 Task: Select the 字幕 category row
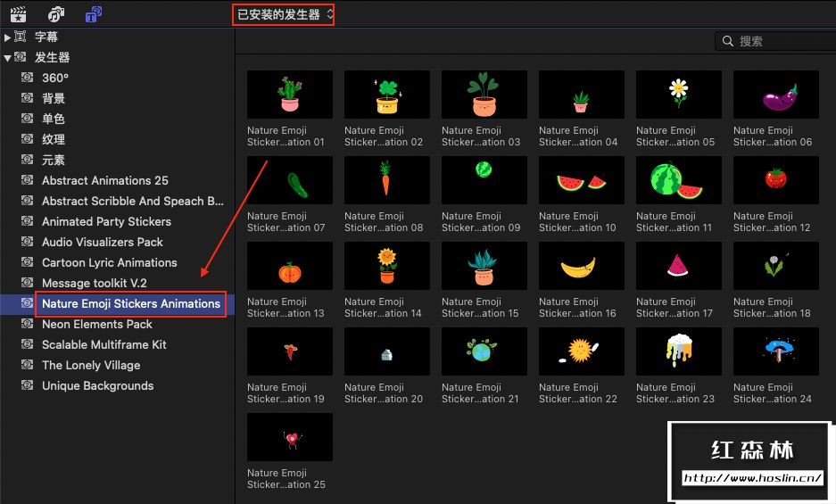pyautogui.click(x=117, y=37)
